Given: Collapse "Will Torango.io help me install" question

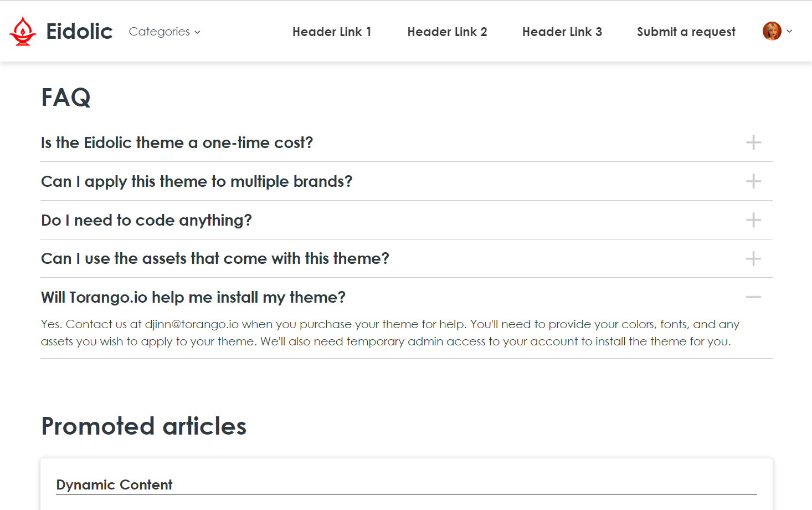Looking at the screenshot, I should [x=193, y=298].
